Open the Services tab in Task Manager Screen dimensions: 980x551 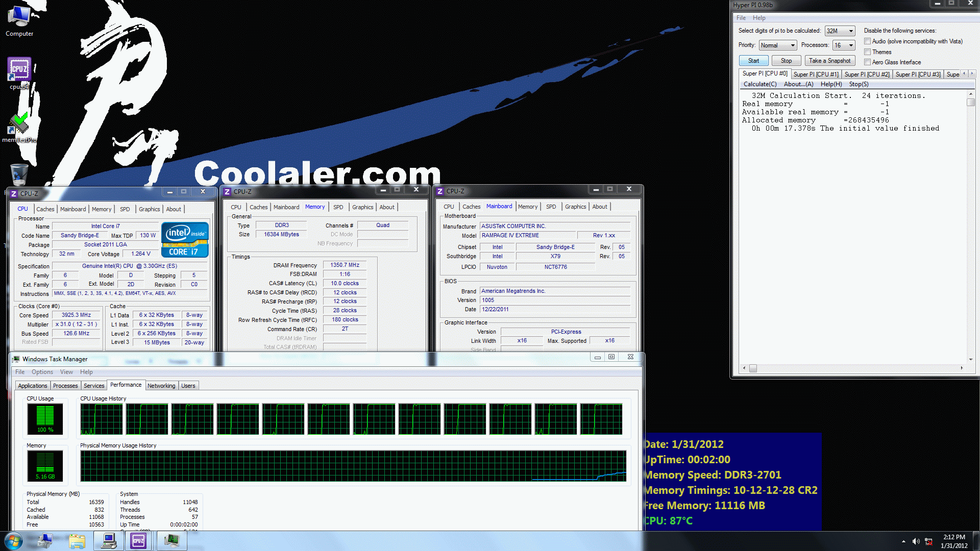click(94, 386)
